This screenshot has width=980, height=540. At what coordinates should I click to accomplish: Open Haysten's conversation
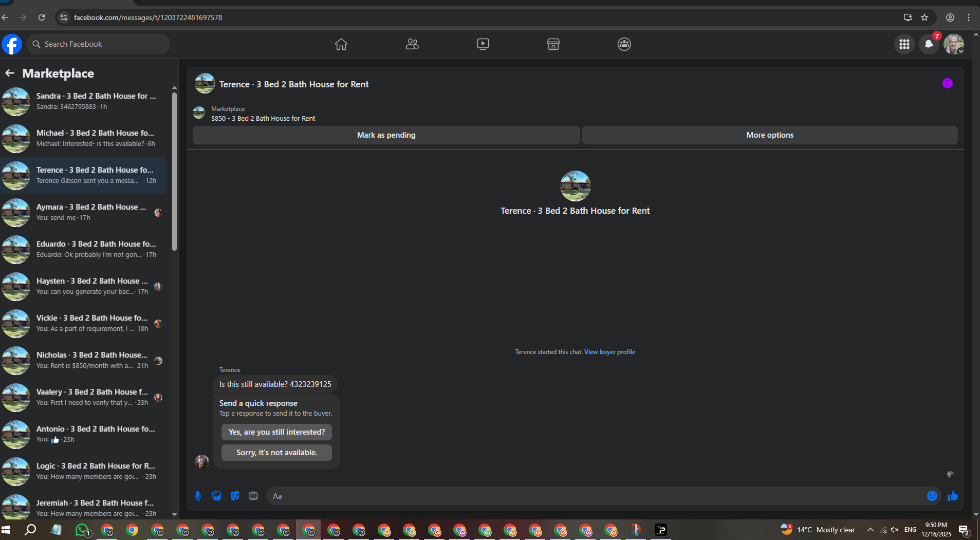click(x=84, y=286)
